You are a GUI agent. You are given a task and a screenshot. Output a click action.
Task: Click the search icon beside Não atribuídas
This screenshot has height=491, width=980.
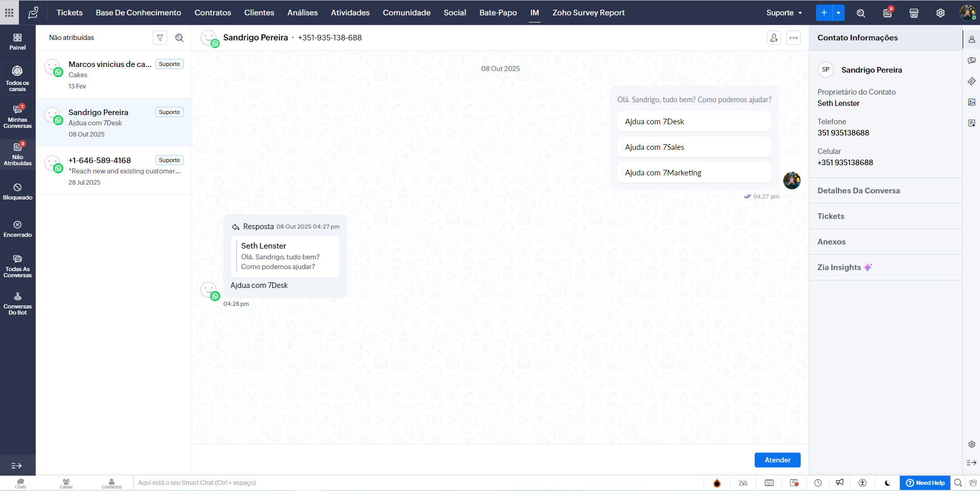179,38
